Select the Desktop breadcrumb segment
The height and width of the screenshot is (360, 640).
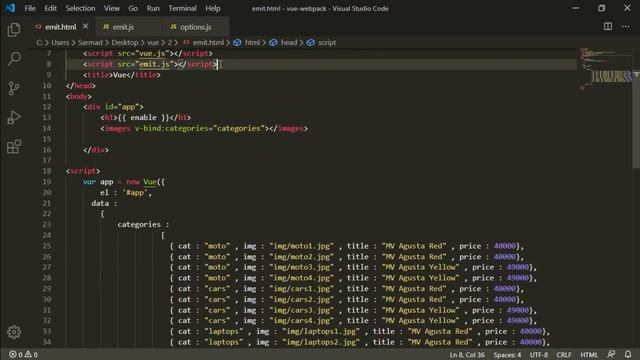coord(124,42)
